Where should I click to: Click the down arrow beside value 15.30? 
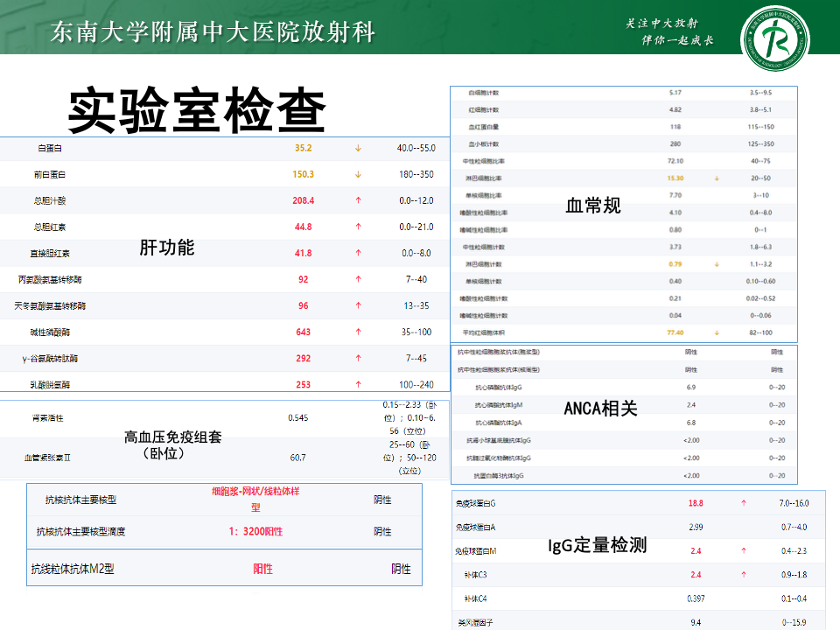point(717,178)
